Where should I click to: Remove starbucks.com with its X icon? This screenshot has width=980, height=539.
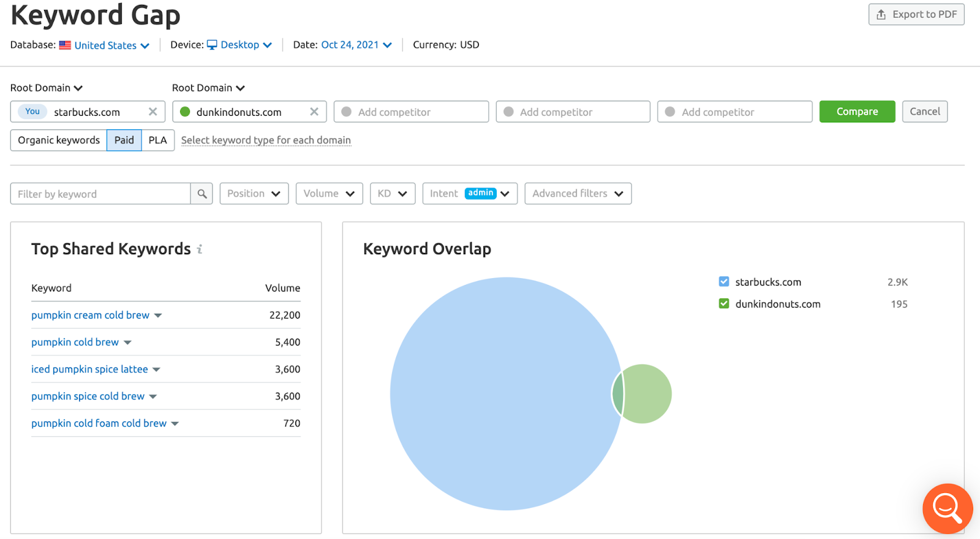pyautogui.click(x=153, y=111)
